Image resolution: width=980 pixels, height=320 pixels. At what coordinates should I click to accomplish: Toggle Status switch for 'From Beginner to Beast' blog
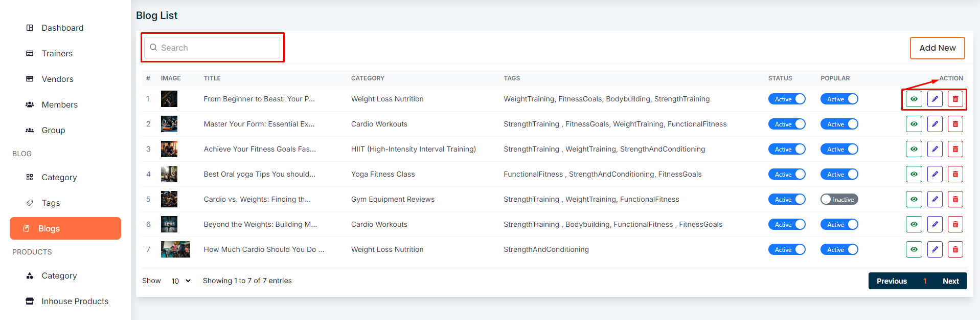pos(787,99)
